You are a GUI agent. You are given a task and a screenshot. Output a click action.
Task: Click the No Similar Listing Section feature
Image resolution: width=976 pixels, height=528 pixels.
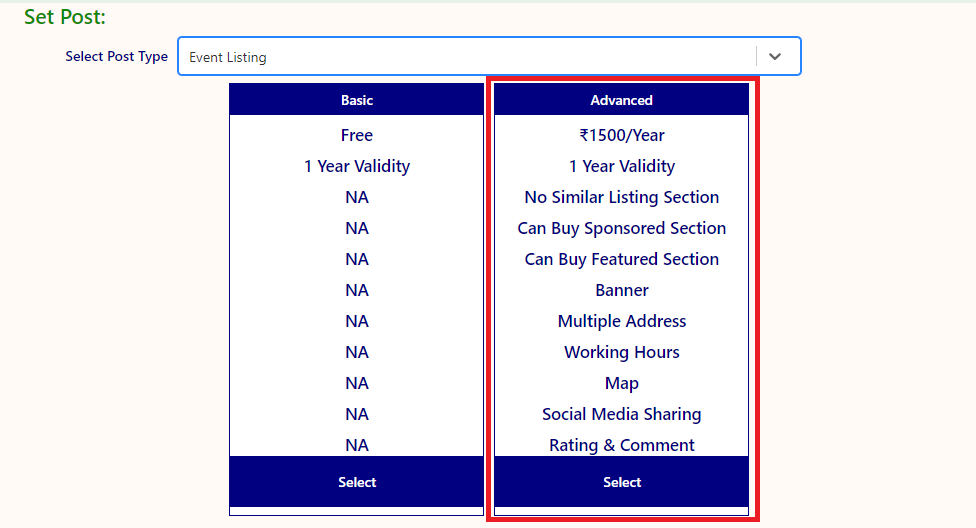tap(621, 197)
